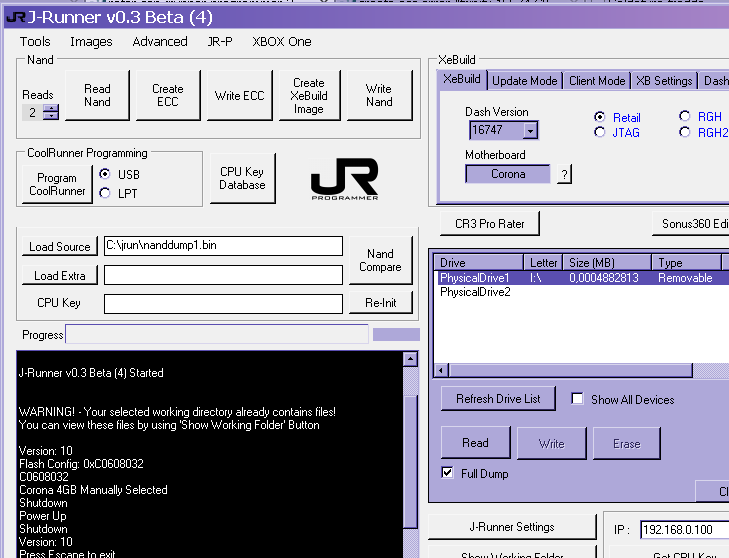The height and width of the screenshot is (558, 729).
Task: Enable Show All Devices checkbox
Action: coord(577,399)
